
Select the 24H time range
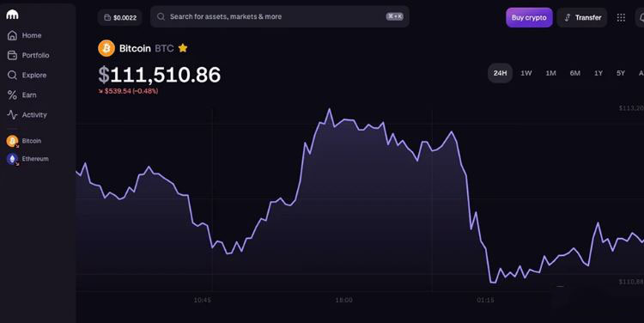500,73
